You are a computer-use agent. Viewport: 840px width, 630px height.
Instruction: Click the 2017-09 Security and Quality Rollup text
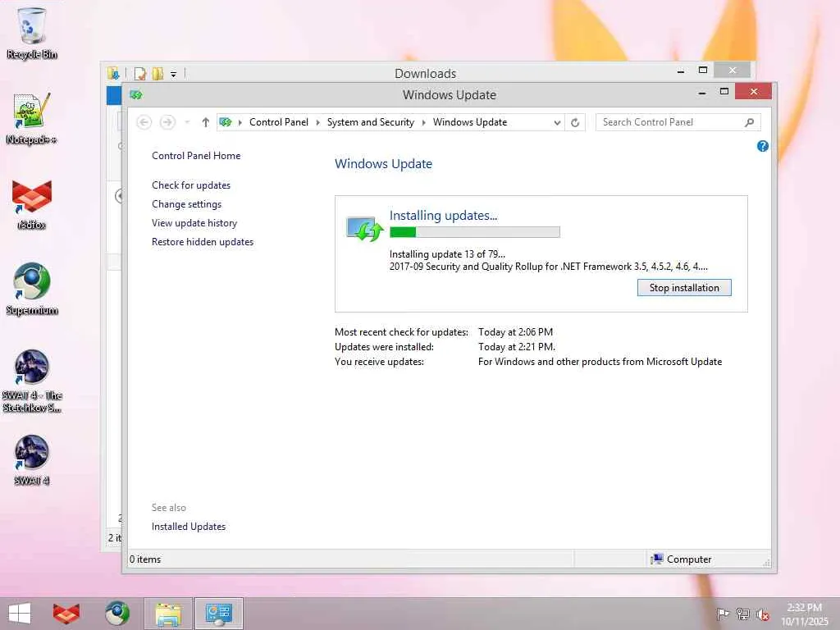tap(549, 267)
